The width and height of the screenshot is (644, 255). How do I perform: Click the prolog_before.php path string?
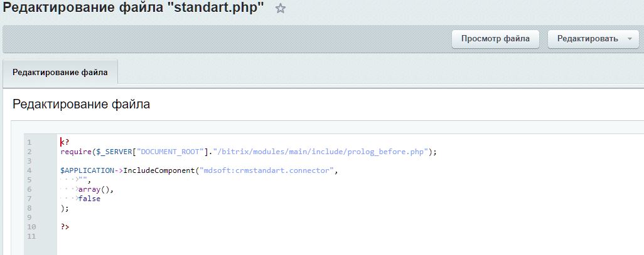320,152
